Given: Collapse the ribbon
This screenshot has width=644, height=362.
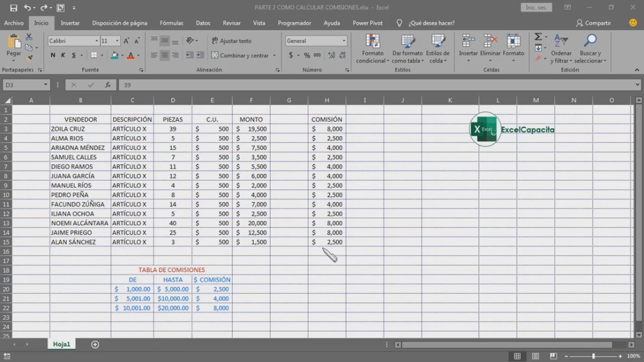Looking at the screenshot, I should (637, 70).
